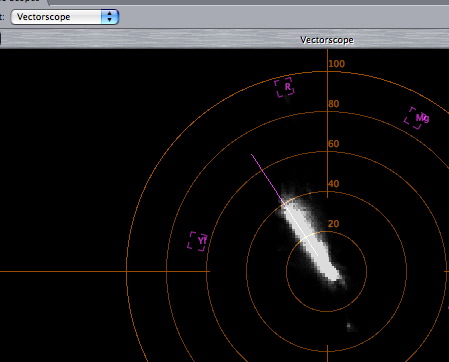This screenshot has height=362, width=449.
Task: Click the magenta flesh tone line tip
Action: pos(252,155)
